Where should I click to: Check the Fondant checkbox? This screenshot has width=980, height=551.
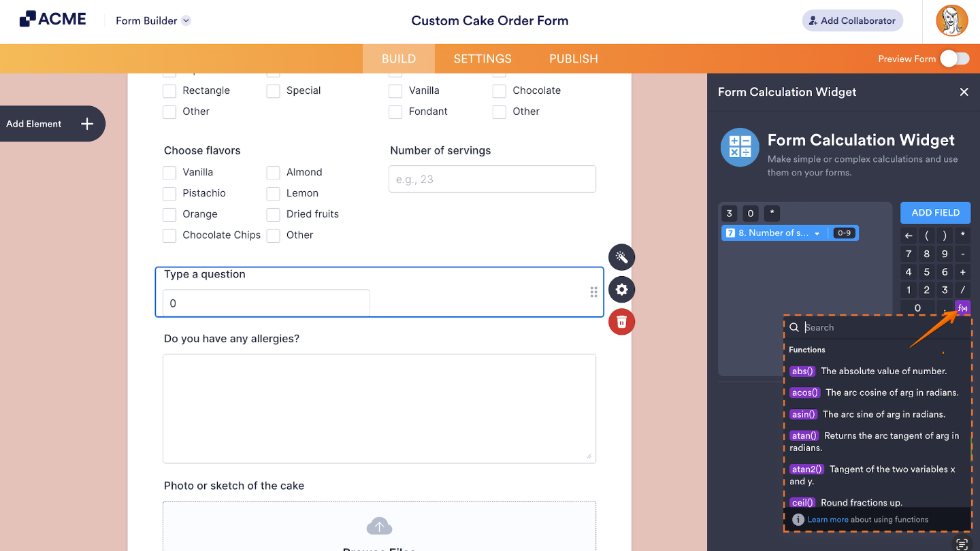pyautogui.click(x=395, y=112)
